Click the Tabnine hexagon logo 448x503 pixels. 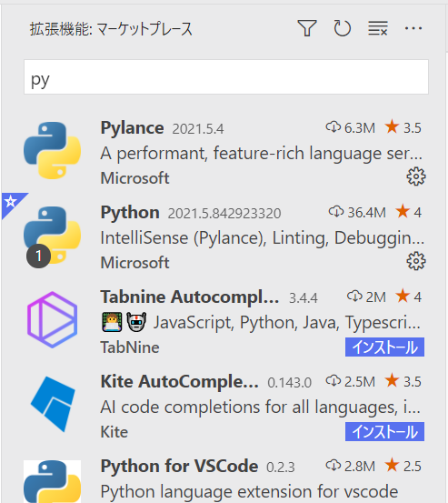[x=52, y=319]
